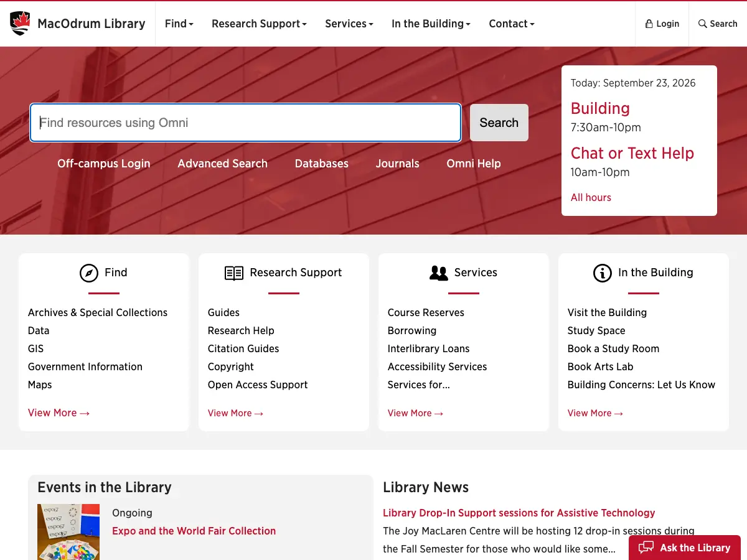Click View More in the Find card
This screenshot has width=747, height=560.
[x=59, y=413]
